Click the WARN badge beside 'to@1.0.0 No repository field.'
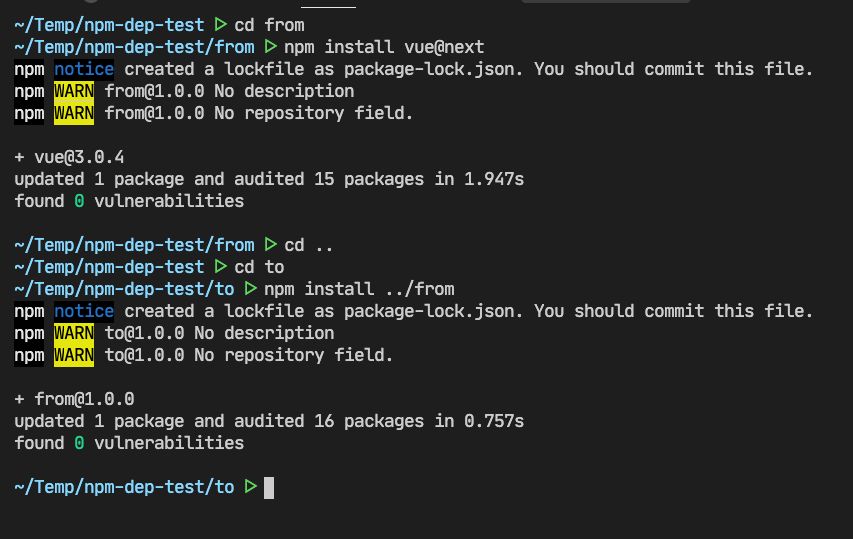The height and width of the screenshot is (539, 853). [x=74, y=355]
